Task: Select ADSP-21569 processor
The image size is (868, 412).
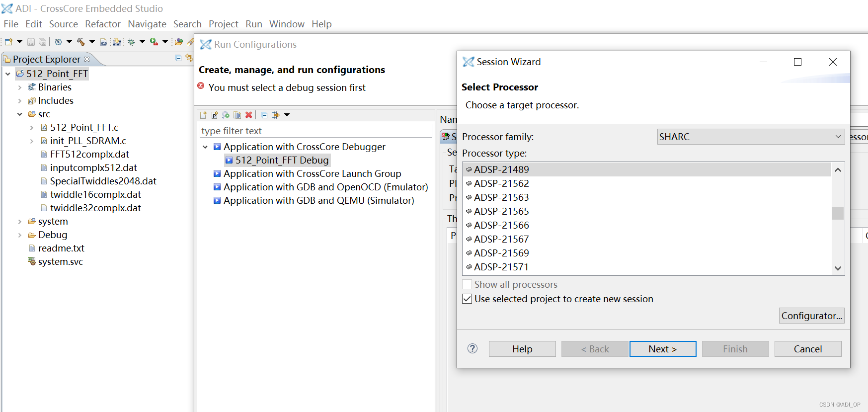Action: coord(647,253)
